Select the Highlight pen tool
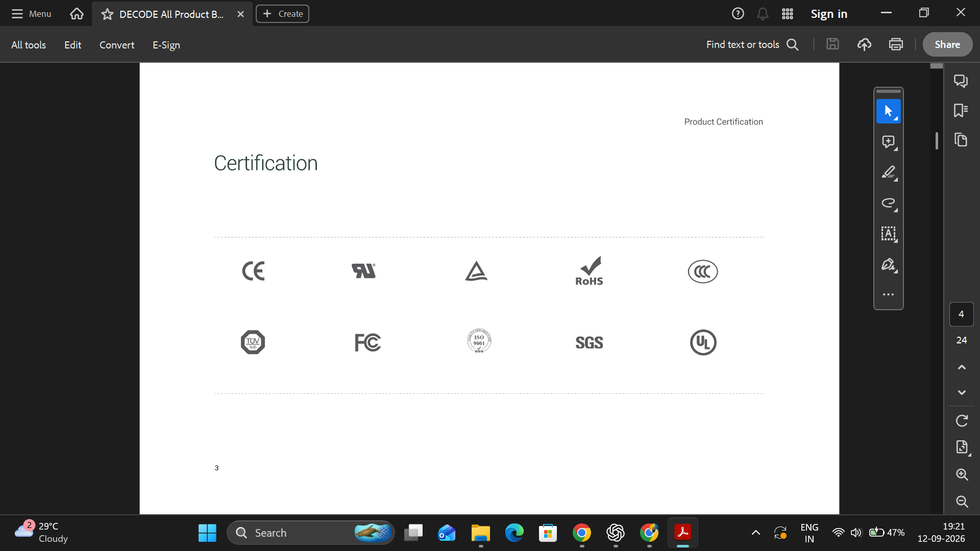 pyautogui.click(x=889, y=172)
